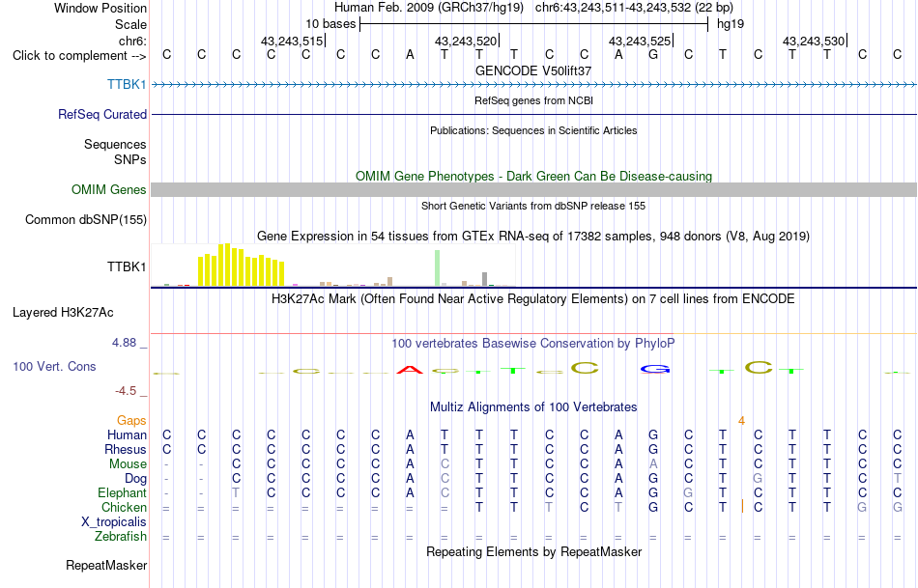The height and width of the screenshot is (588, 918).
Task: Click the 'Gene Expression in 54 tissues' title
Action: [533, 237]
